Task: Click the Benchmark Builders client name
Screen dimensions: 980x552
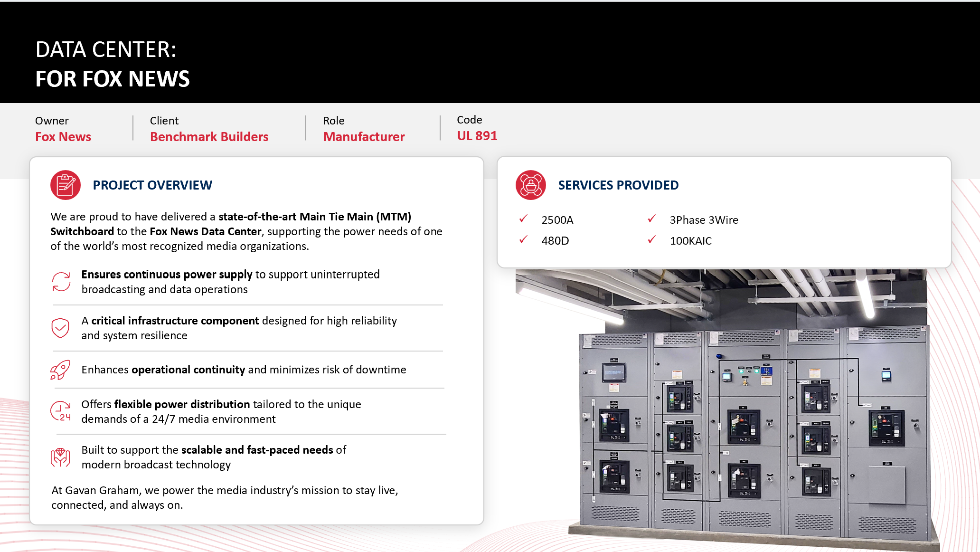Action: pos(209,137)
